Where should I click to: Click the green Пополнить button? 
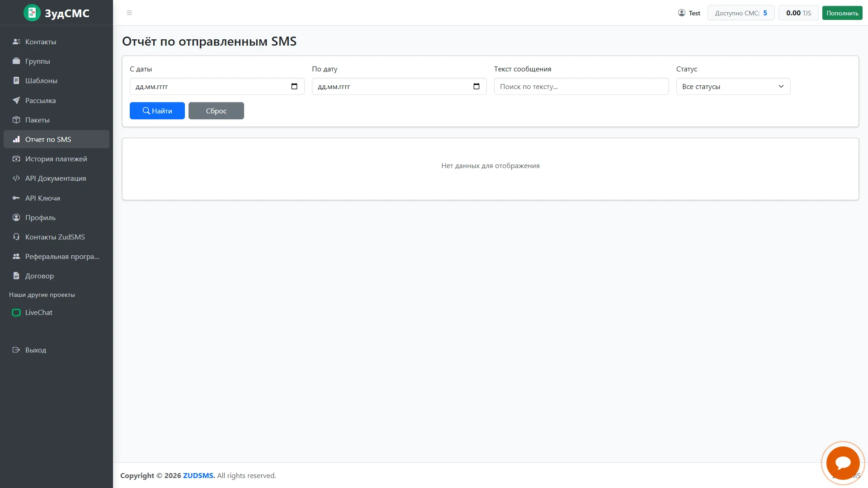(842, 13)
